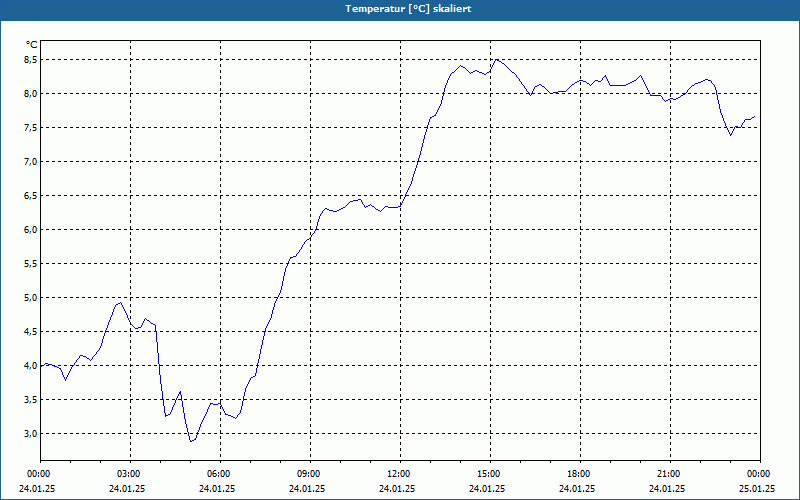Screen dimensions: 800x500
Task: Click the 8,5 y-axis label
Action: pos(31,60)
